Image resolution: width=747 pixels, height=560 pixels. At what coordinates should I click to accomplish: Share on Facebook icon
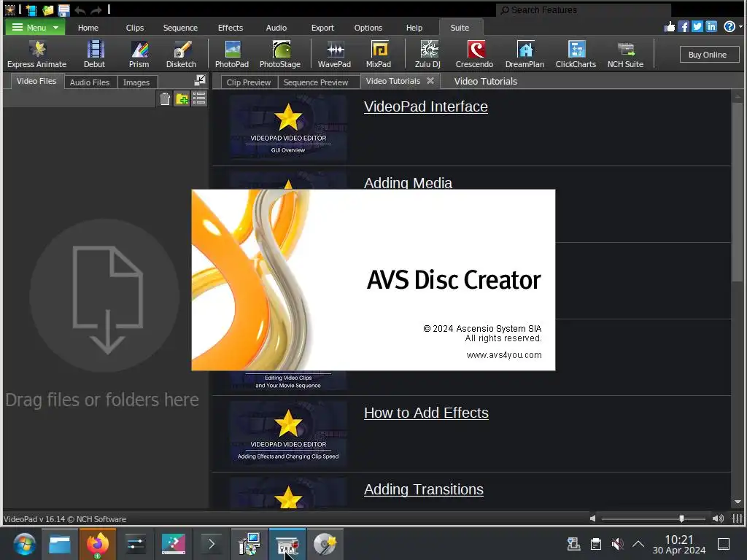pyautogui.click(x=683, y=27)
